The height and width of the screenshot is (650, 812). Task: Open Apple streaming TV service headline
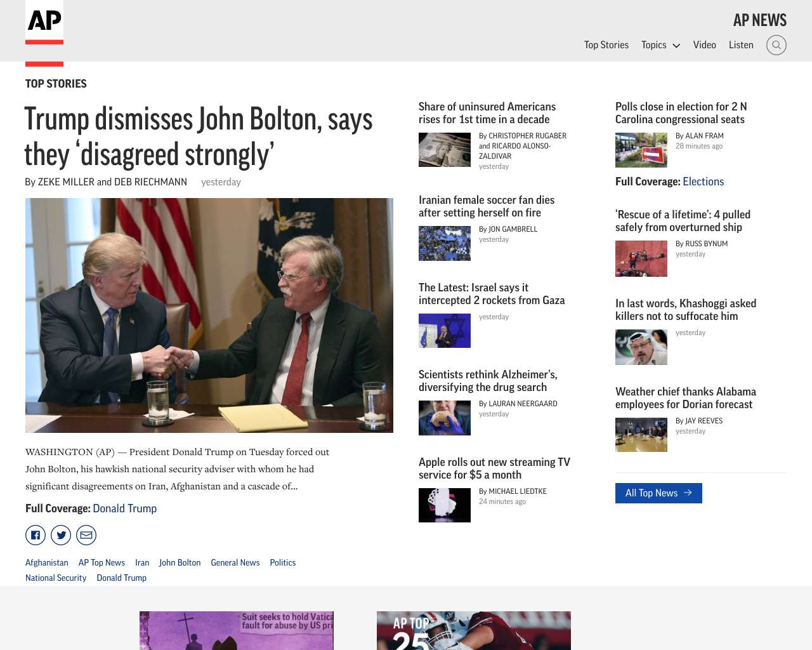point(495,468)
